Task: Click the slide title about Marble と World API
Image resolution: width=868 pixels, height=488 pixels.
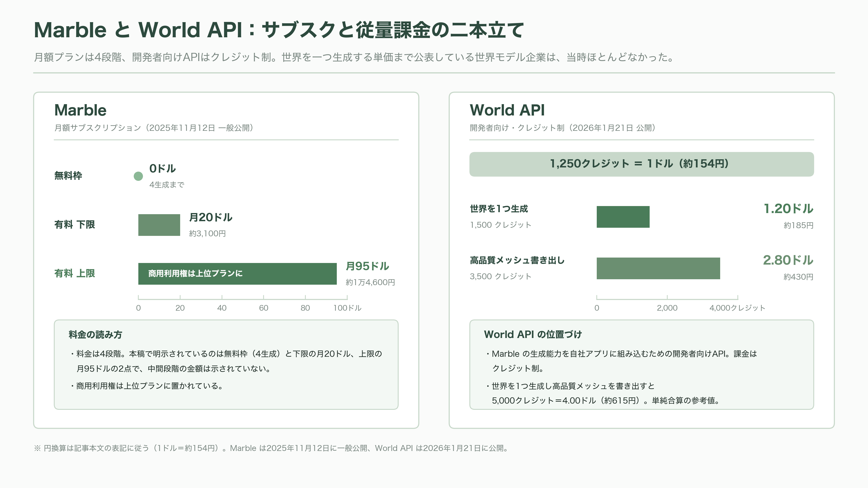Action: 279,30
